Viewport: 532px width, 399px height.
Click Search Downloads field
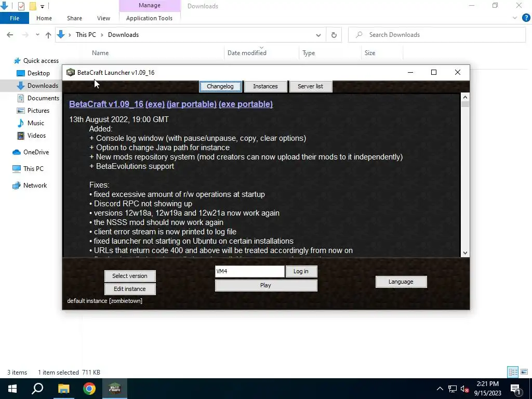tap(437, 35)
